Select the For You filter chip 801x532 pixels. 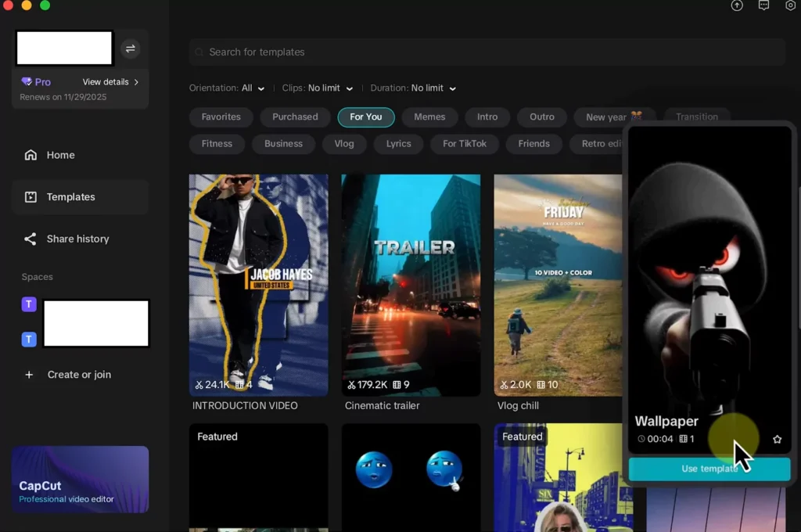pos(365,117)
